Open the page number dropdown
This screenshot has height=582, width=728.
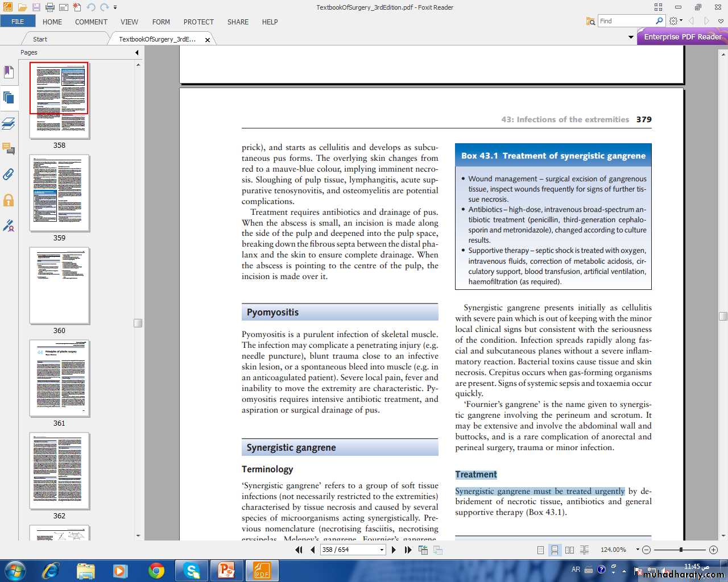click(382, 550)
